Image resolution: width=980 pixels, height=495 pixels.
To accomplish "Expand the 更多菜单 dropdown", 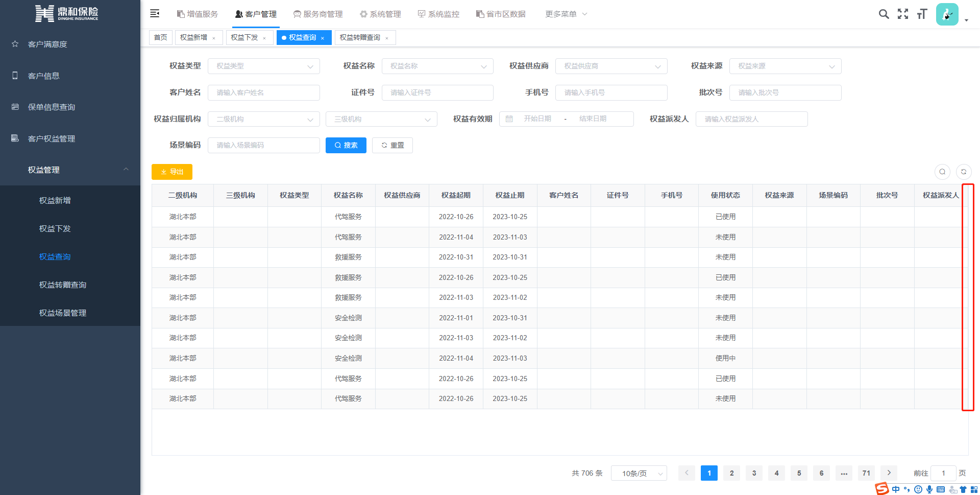I will [566, 14].
